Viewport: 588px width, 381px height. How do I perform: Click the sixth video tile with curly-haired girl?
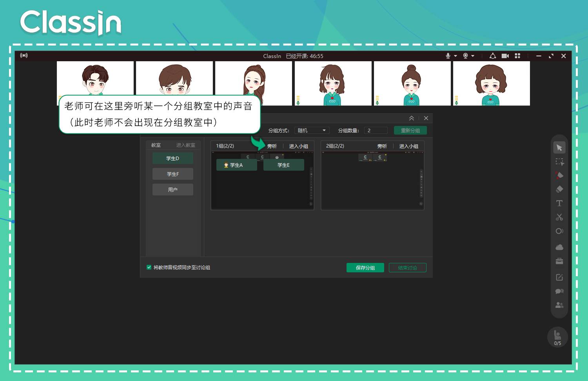492,83
